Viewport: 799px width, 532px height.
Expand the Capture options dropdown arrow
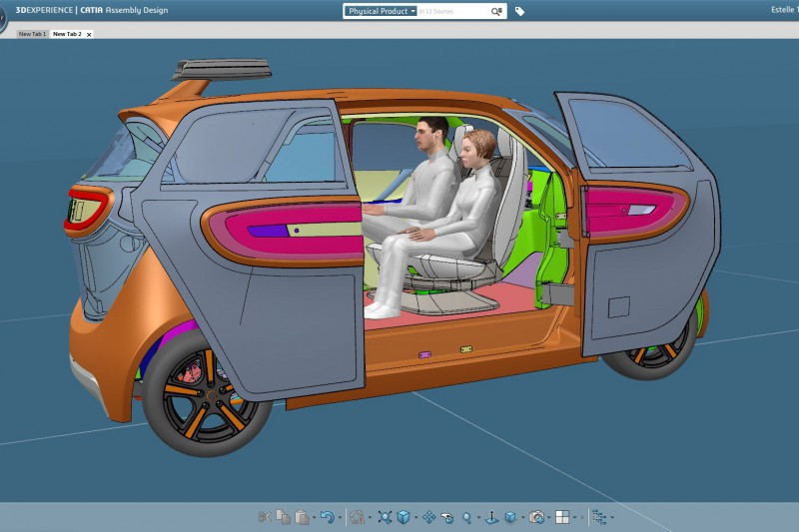548,518
